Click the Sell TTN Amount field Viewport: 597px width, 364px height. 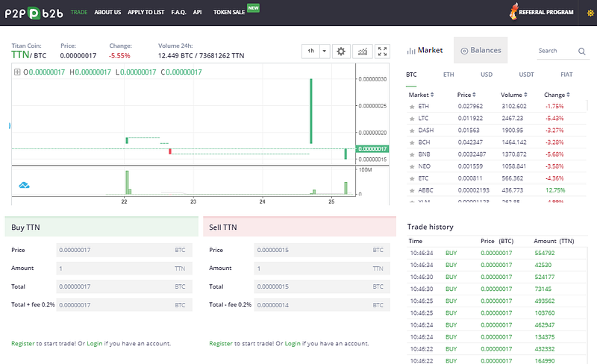click(x=322, y=269)
